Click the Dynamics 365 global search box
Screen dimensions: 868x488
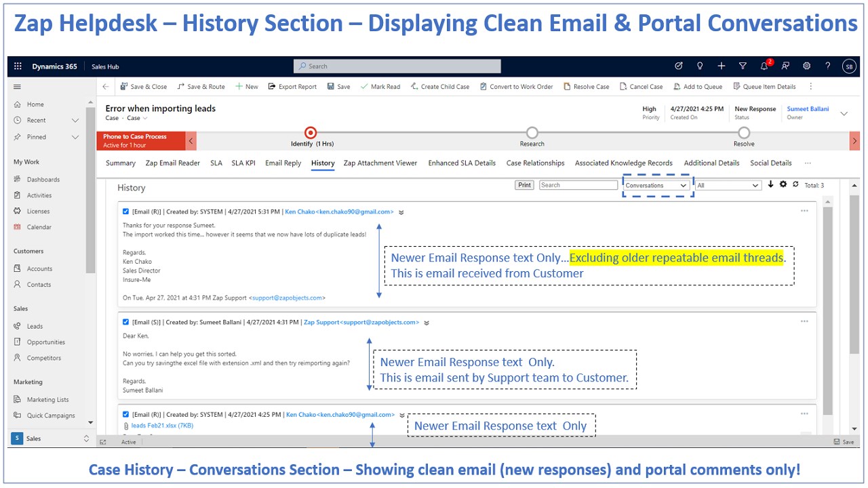coord(397,66)
